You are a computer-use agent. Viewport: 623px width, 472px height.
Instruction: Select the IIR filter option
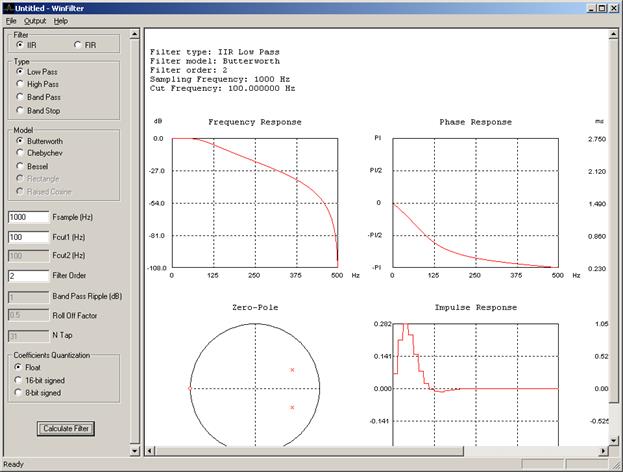[19, 45]
